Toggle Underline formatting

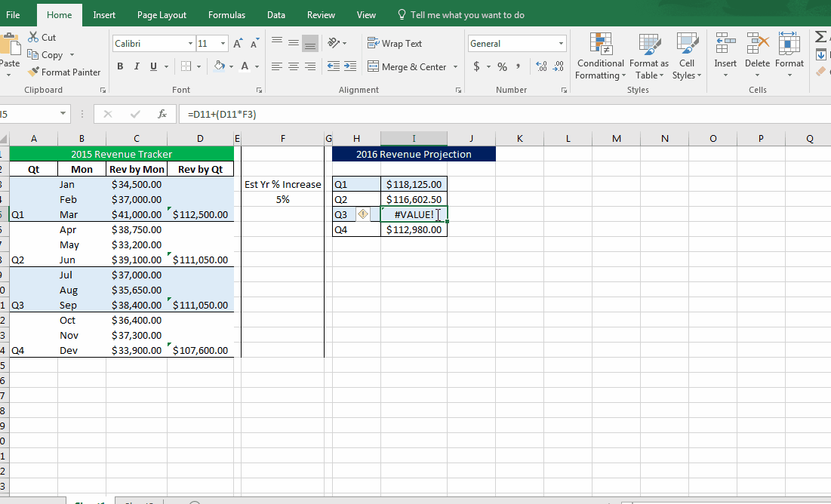(154, 66)
